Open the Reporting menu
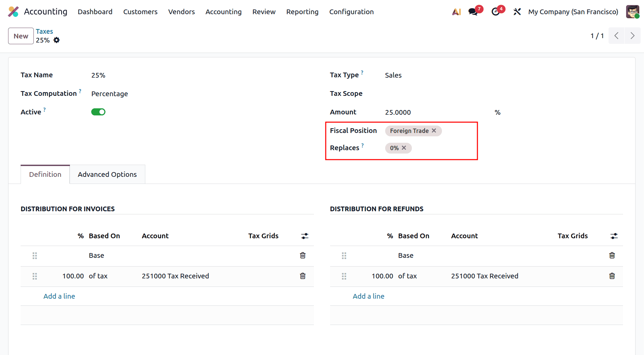 (x=302, y=12)
